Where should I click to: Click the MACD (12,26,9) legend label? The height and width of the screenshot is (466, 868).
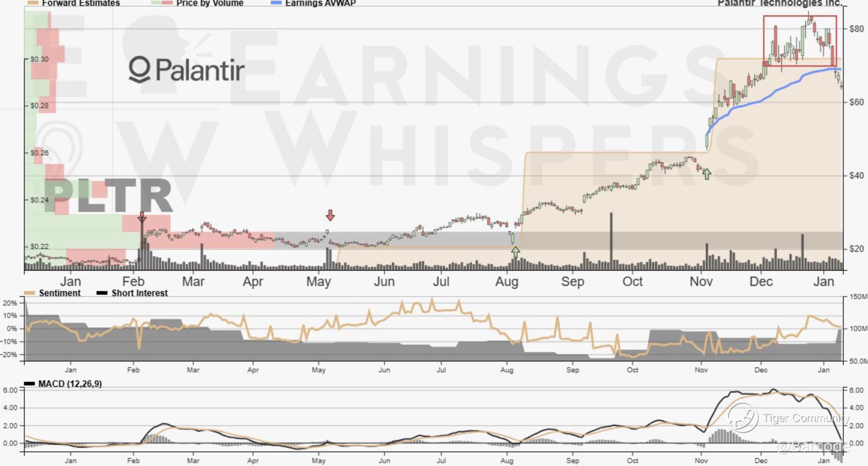[70, 384]
